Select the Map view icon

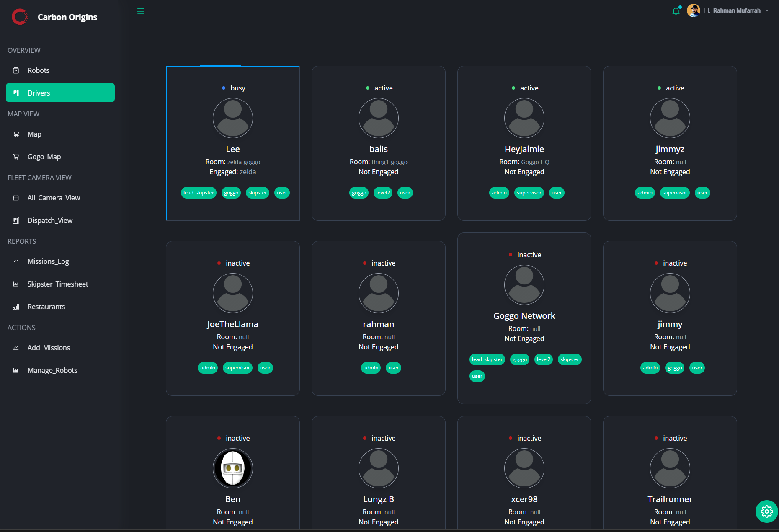tap(16, 134)
